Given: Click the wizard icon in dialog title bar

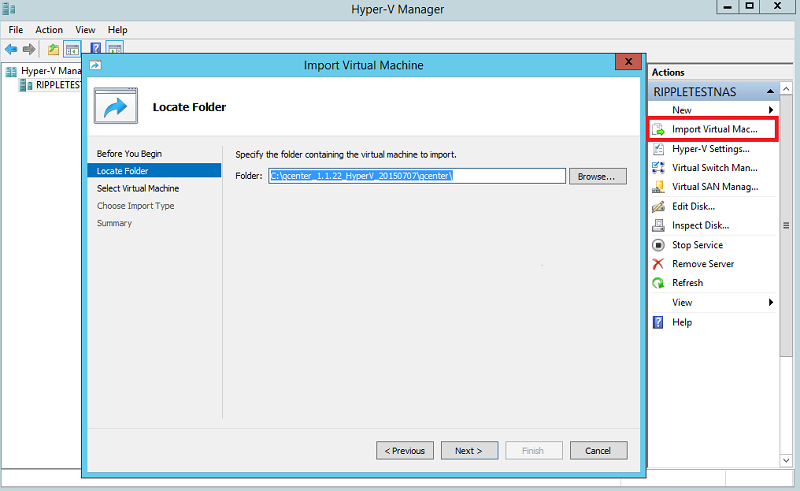Looking at the screenshot, I should coord(95,65).
